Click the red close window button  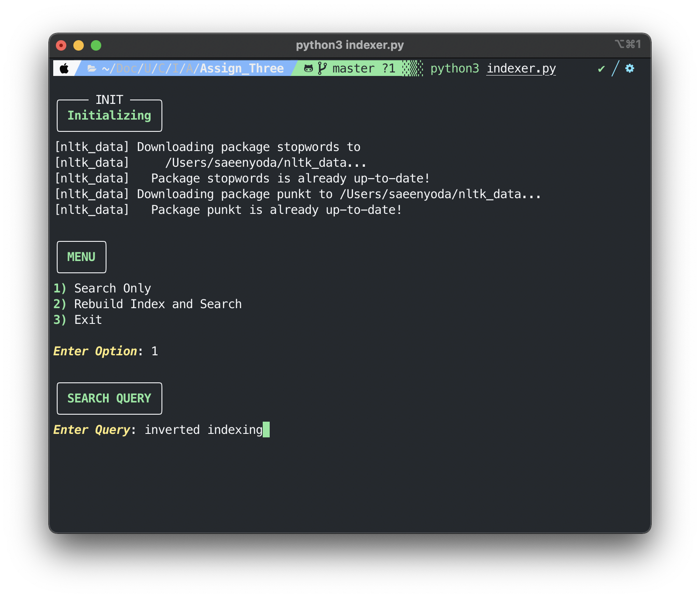[x=62, y=45]
